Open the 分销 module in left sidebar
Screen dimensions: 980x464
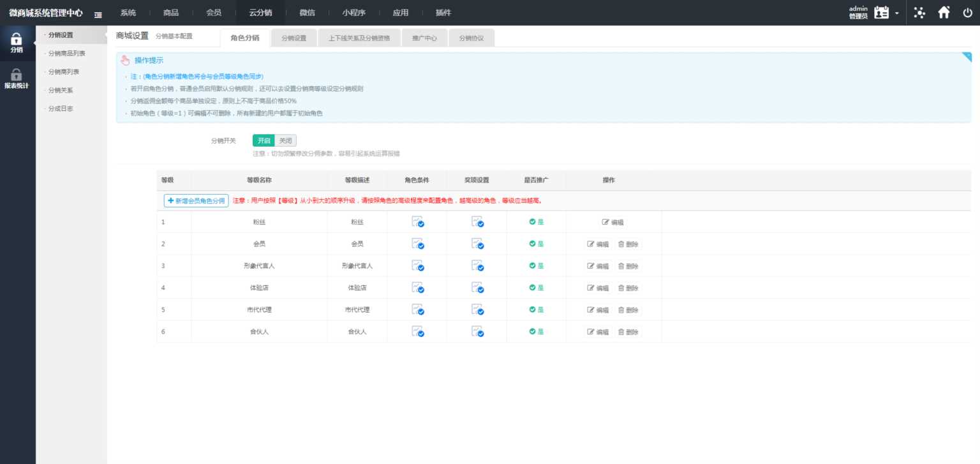pos(17,43)
